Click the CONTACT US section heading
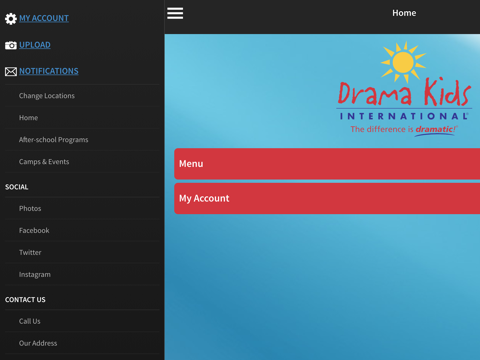The image size is (480, 360). point(25,300)
